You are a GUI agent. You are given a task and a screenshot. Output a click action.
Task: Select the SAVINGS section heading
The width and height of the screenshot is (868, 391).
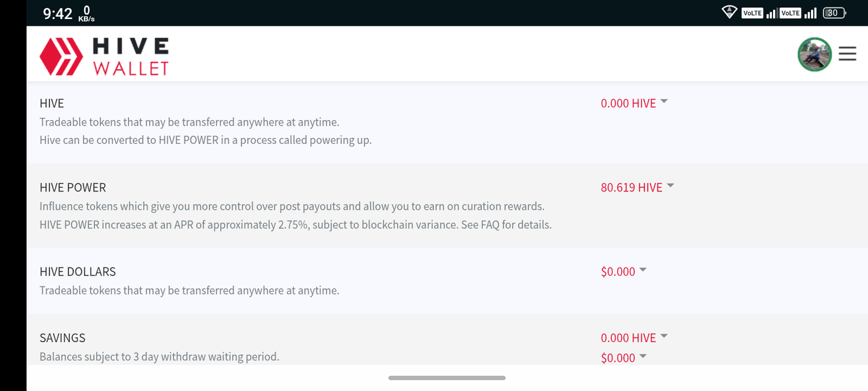tap(62, 338)
